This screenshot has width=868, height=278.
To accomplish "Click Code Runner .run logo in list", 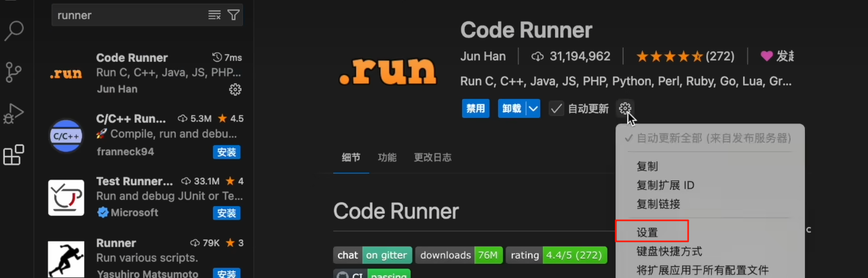I will tap(67, 73).
